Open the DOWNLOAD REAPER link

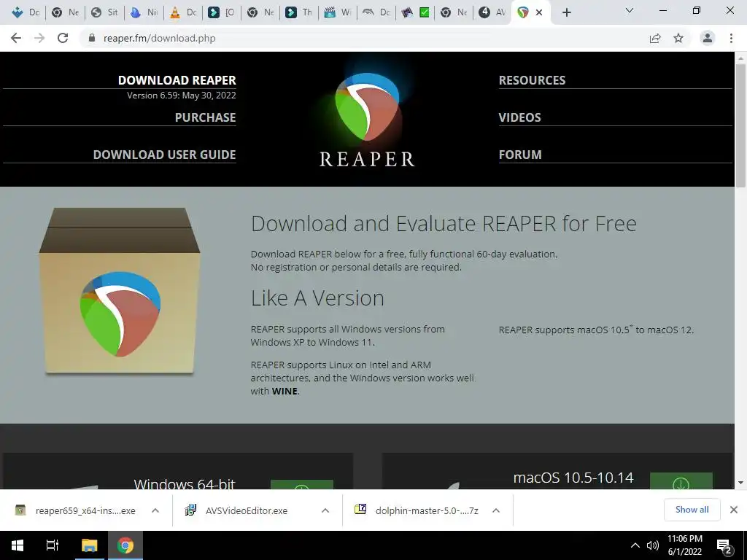(x=177, y=80)
